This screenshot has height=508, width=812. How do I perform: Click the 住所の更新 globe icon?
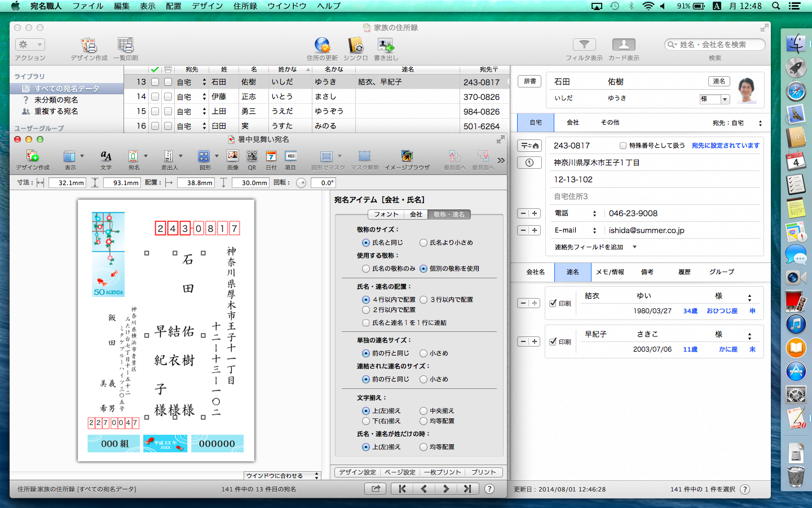click(322, 45)
